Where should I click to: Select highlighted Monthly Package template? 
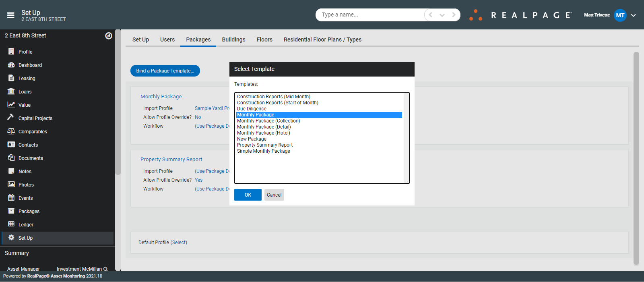[x=319, y=115]
